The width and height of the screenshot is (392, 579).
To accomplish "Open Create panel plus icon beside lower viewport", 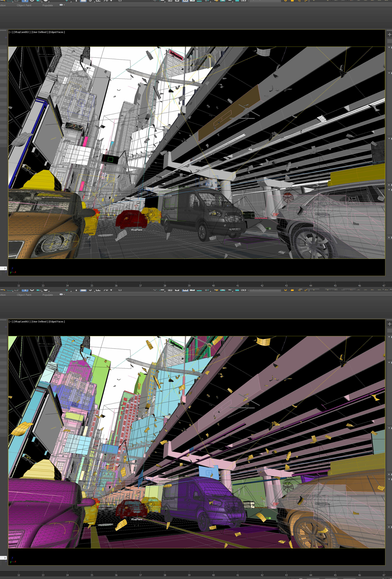I will coord(390,324).
